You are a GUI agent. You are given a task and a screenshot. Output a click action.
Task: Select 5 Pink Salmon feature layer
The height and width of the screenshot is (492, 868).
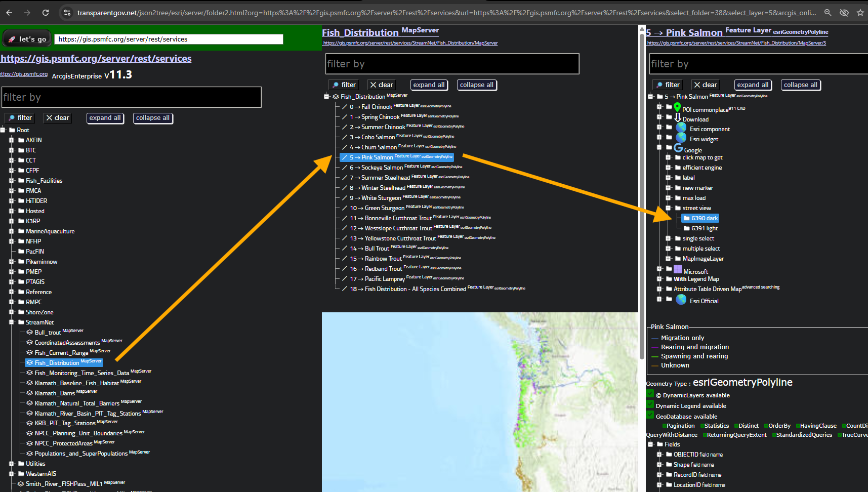pos(397,157)
